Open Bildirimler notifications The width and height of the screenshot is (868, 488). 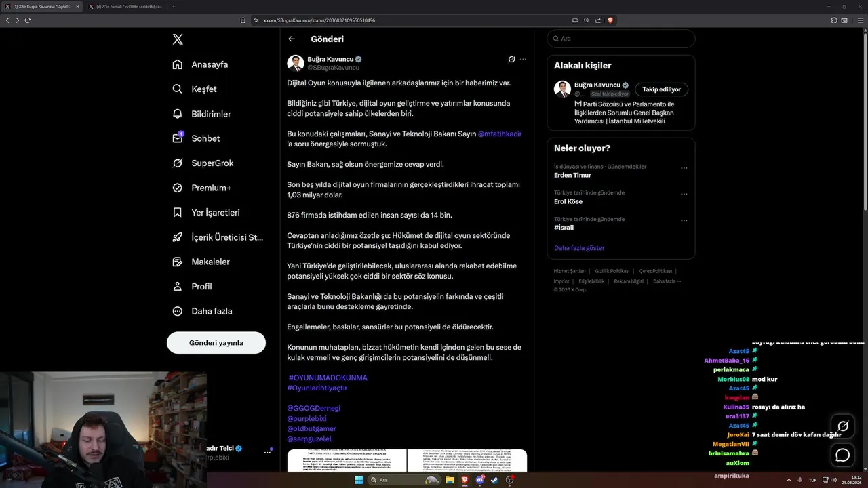[x=201, y=114]
